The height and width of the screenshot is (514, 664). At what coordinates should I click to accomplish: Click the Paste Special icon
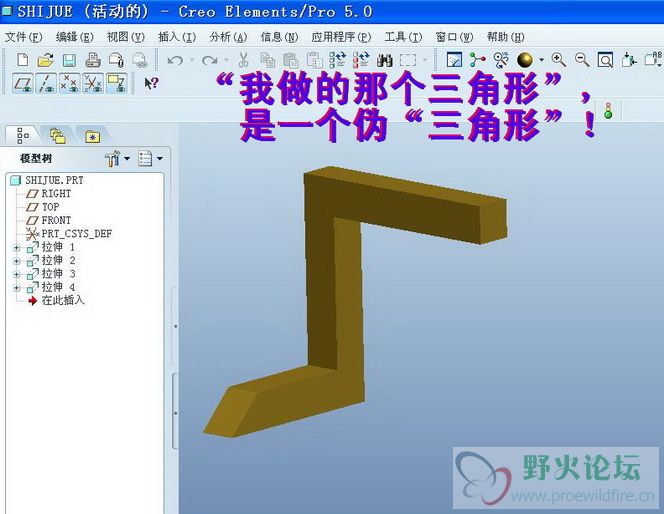pyautogui.click(x=314, y=60)
